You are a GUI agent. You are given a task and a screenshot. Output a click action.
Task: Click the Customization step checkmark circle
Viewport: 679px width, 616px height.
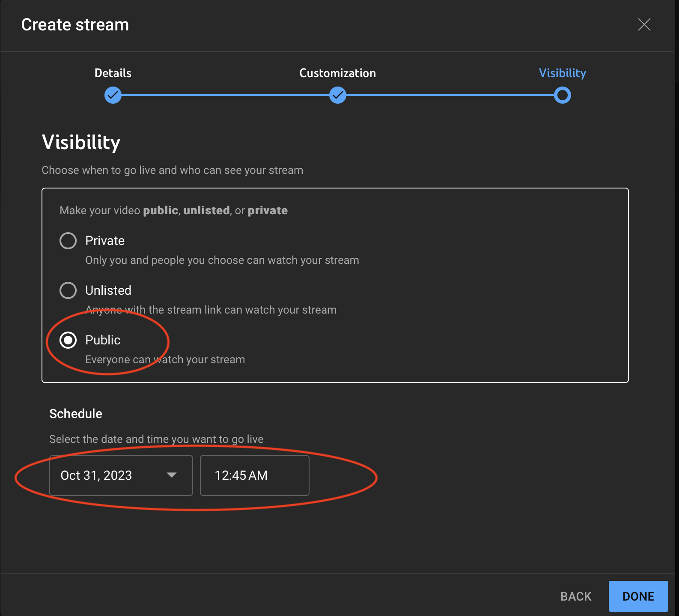pos(338,95)
